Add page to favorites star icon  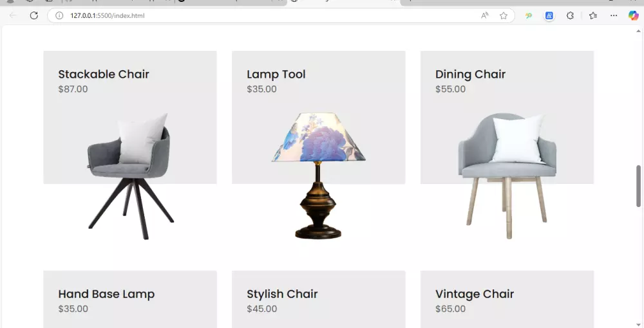coord(504,15)
